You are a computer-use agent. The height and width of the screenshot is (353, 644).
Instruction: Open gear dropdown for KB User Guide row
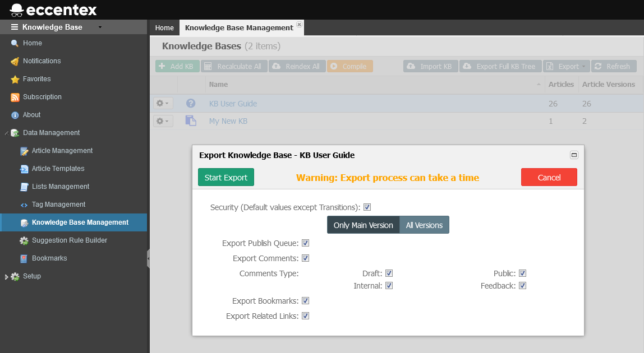point(163,104)
